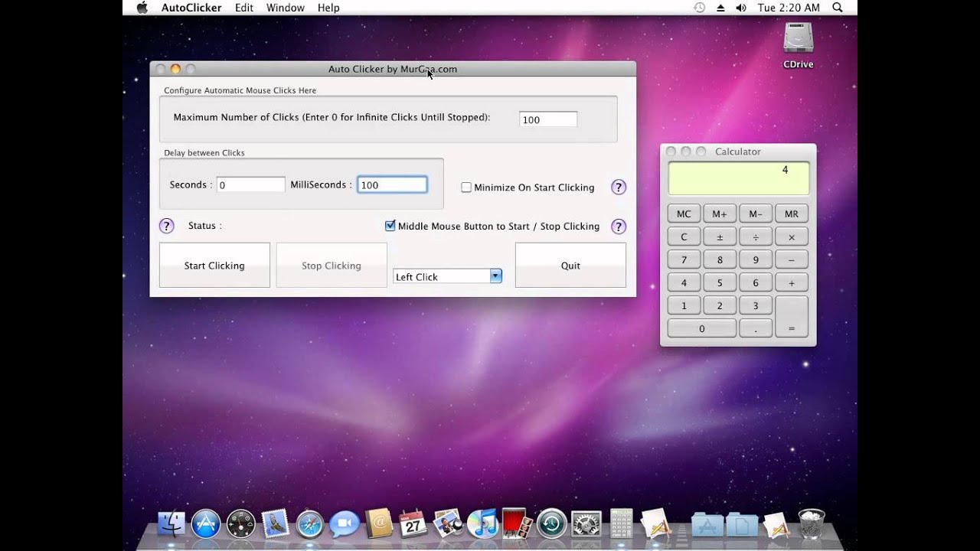Click the Calculator display showing 4
The width and height of the screenshot is (980, 551).
click(738, 178)
